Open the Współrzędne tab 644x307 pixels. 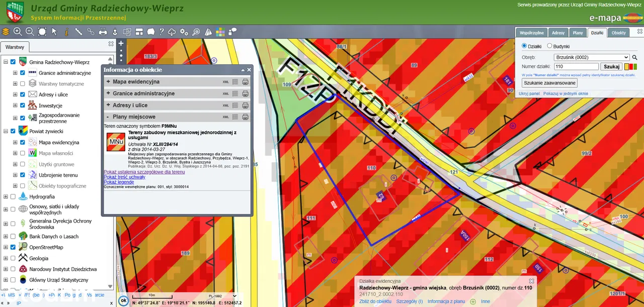coord(531,33)
